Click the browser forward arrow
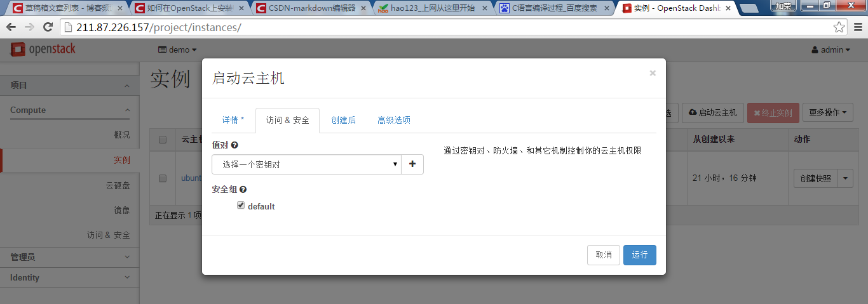 click(x=29, y=27)
